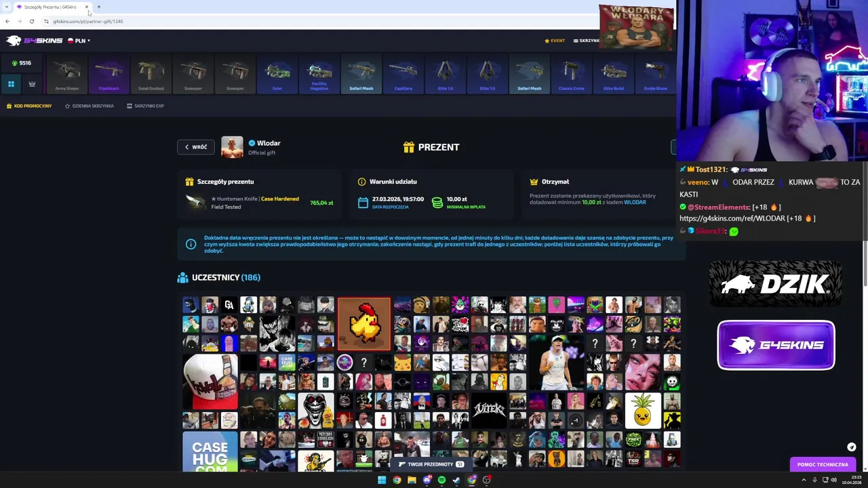The width and height of the screenshot is (868, 488).
Task: Click the DZIK logo banner
Action: (776, 284)
